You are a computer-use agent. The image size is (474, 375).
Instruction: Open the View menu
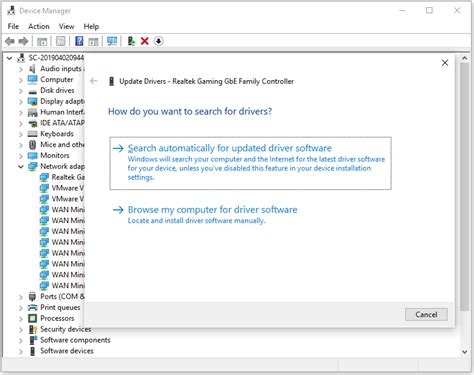(66, 26)
